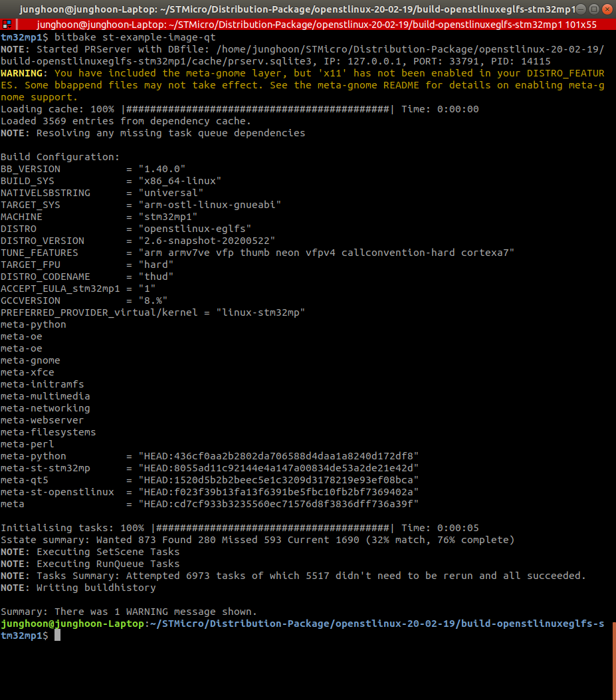Click the 'meta-gnome' layer line
The image size is (616, 700).
(x=31, y=360)
